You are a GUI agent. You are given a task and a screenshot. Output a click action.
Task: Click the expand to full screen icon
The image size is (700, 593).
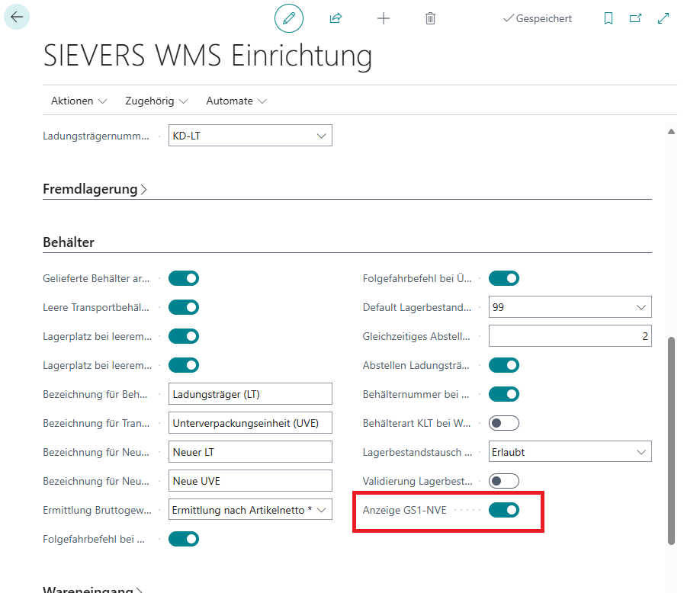point(663,18)
